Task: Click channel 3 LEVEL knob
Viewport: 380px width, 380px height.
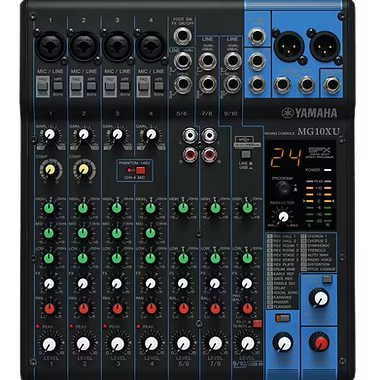Action: (117, 344)
